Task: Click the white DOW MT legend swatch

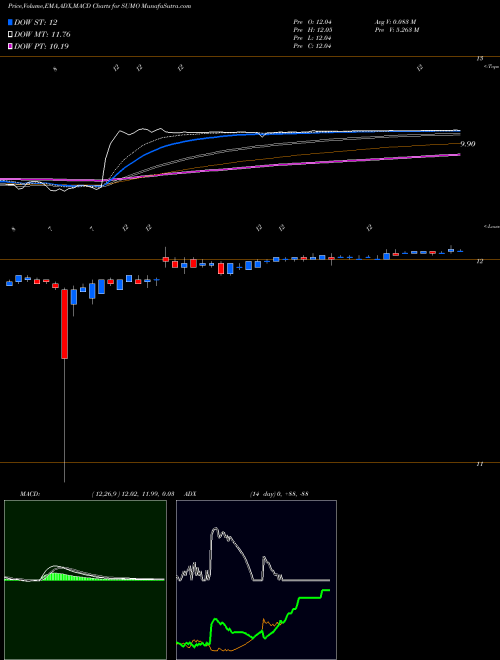Action: pos(10,35)
